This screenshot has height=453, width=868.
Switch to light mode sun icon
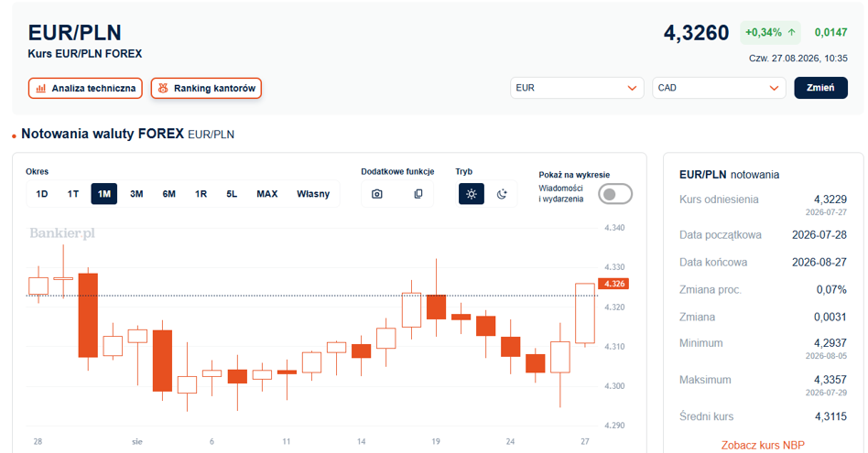click(x=472, y=194)
